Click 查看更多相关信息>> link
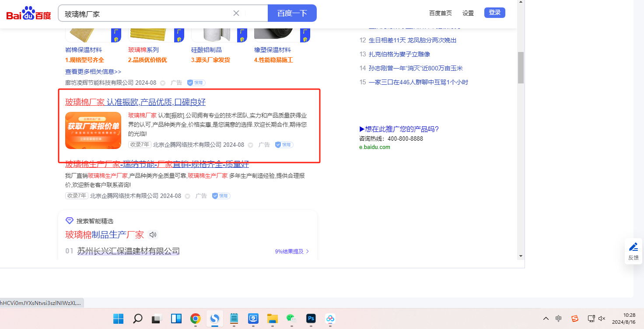The width and height of the screenshot is (644, 329). pyautogui.click(x=93, y=72)
